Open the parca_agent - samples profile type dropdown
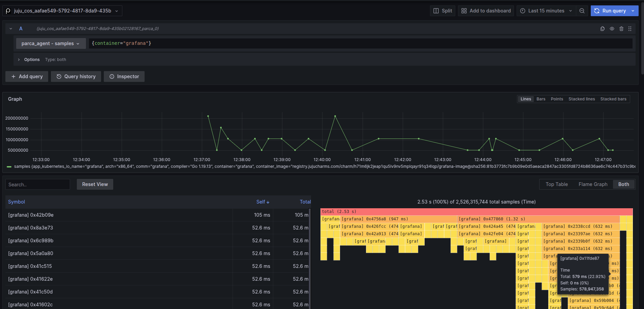Screen dimensions: 644x309 (51, 43)
